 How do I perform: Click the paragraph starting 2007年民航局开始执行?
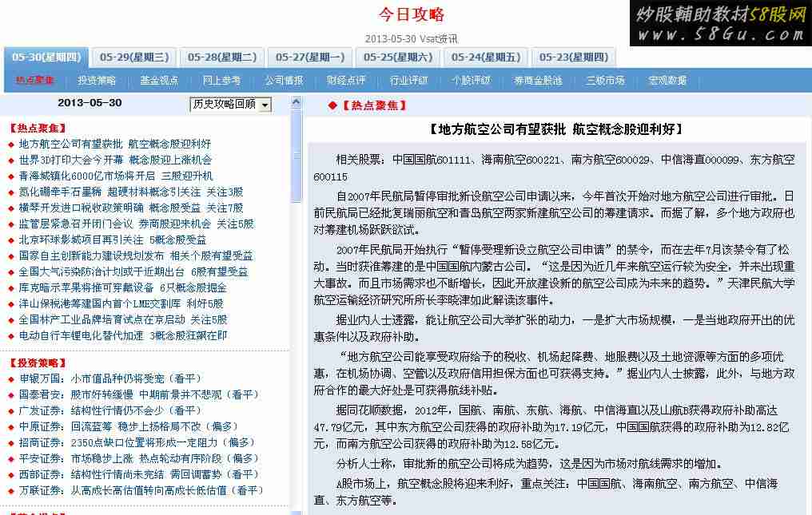(x=554, y=275)
